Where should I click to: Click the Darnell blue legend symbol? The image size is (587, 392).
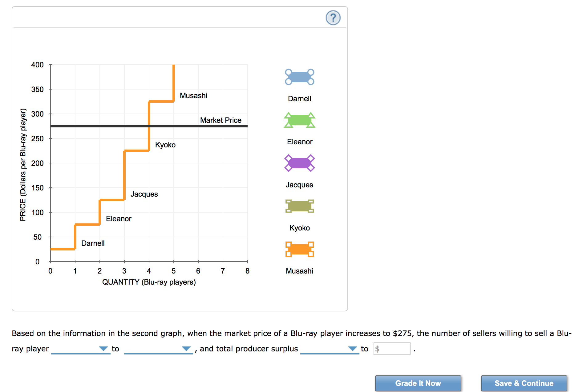click(299, 77)
